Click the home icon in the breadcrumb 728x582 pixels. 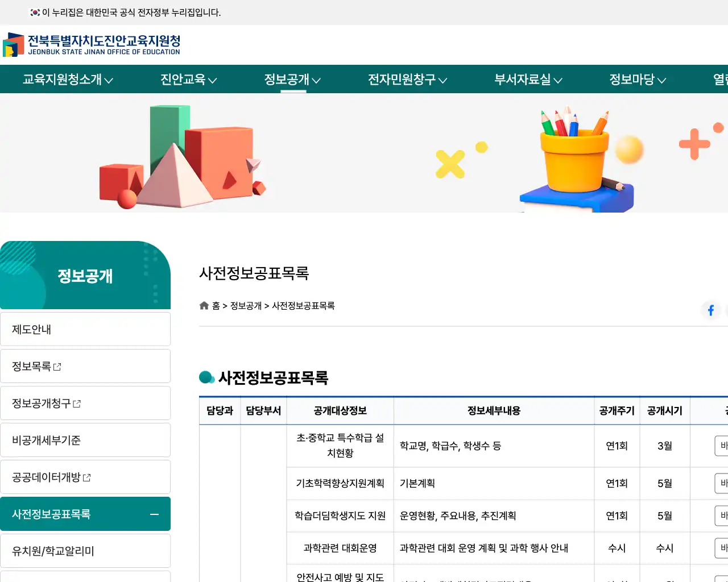(x=204, y=305)
